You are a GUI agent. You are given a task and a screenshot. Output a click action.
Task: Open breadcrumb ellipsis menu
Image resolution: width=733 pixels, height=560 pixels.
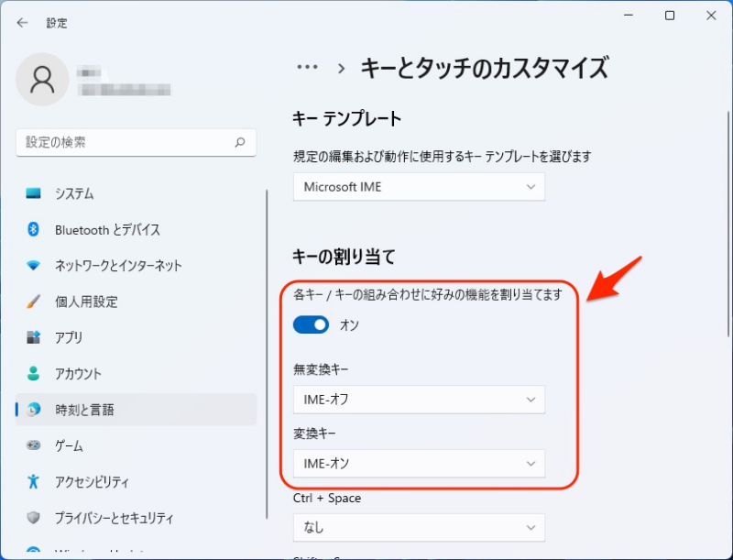coord(307,67)
